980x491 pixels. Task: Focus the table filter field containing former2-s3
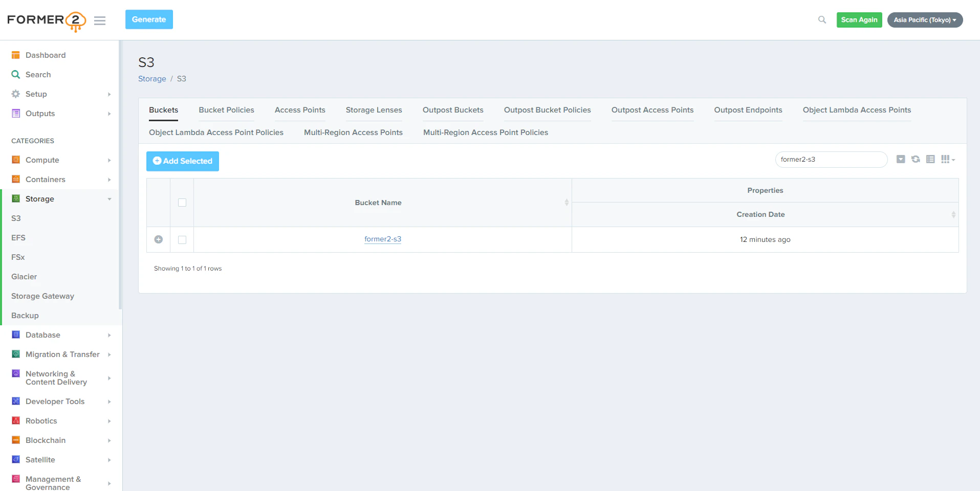832,160
